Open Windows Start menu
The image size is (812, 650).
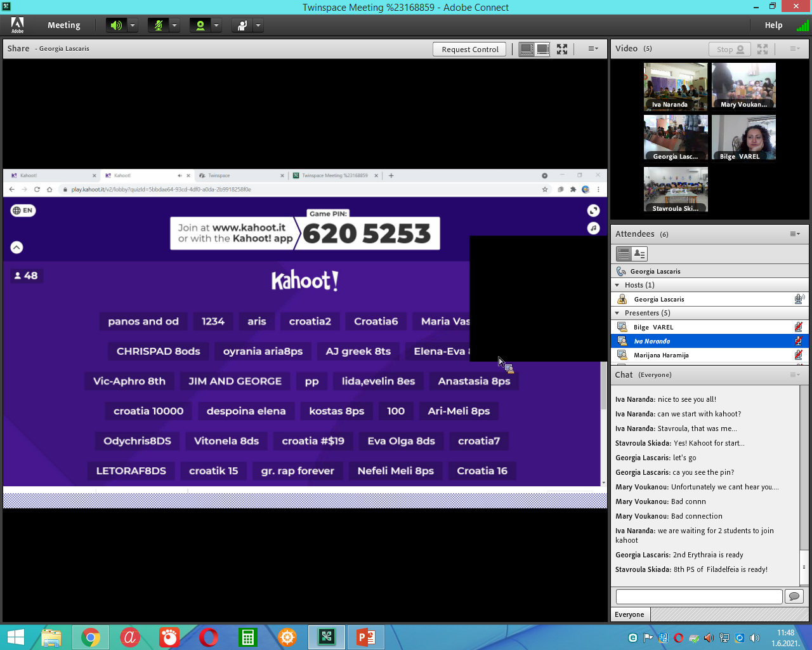(16, 637)
